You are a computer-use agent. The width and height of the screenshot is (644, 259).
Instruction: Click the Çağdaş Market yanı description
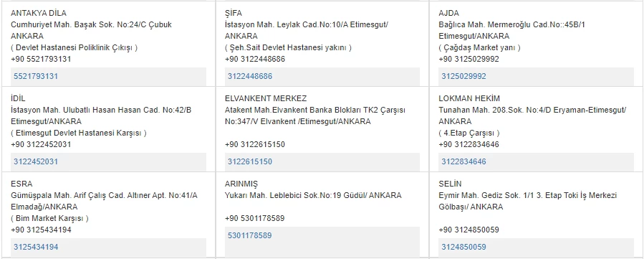click(479, 47)
